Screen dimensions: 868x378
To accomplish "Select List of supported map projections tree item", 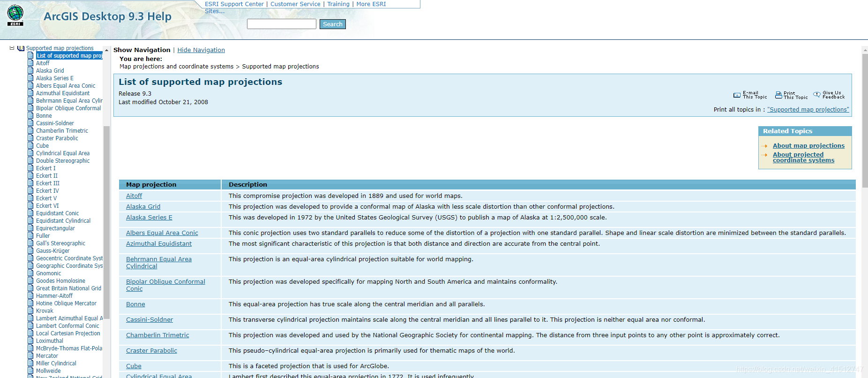I will tap(69, 55).
